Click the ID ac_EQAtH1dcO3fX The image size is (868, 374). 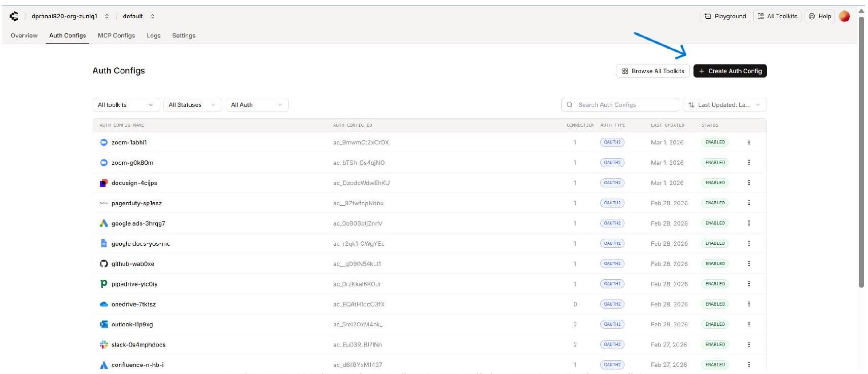coord(359,305)
